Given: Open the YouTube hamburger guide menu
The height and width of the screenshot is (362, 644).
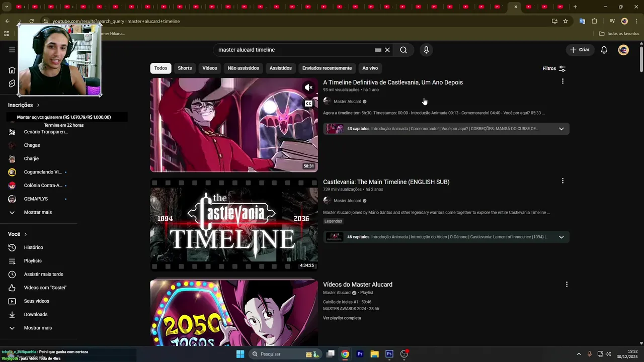Looking at the screenshot, I should [12, 50].
